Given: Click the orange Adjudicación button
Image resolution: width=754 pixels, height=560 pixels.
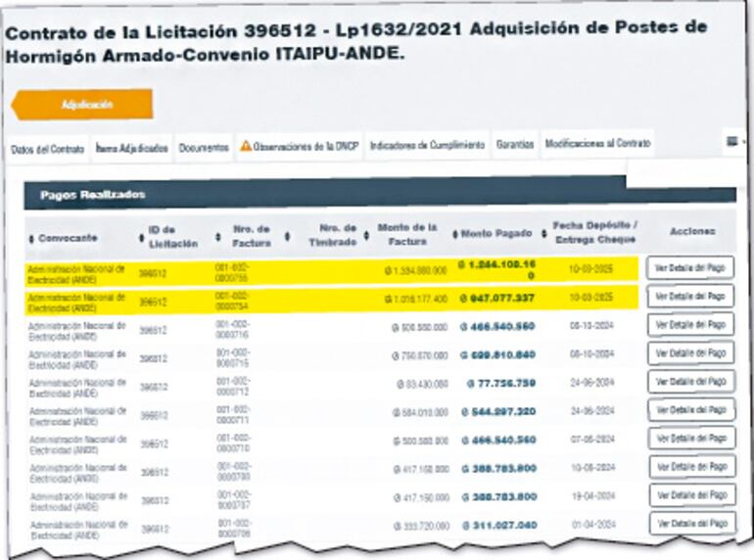Looking at the screenshot, I should click(81, 105).
